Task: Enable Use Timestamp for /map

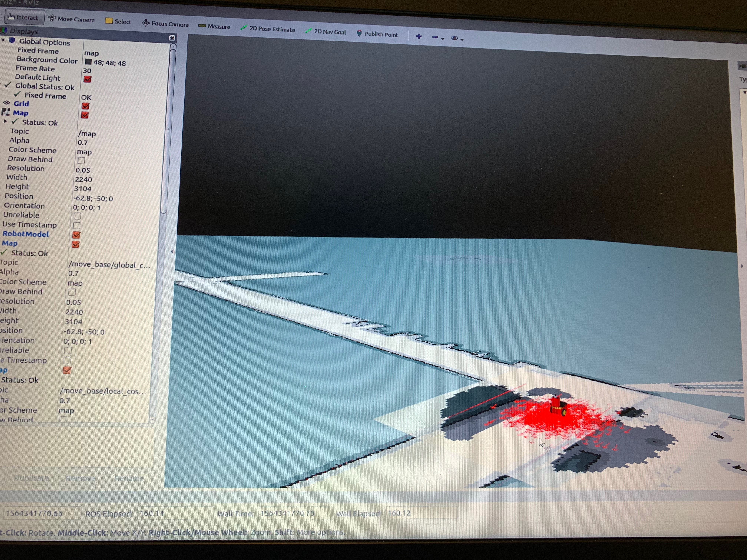Action: pos(77,226)
